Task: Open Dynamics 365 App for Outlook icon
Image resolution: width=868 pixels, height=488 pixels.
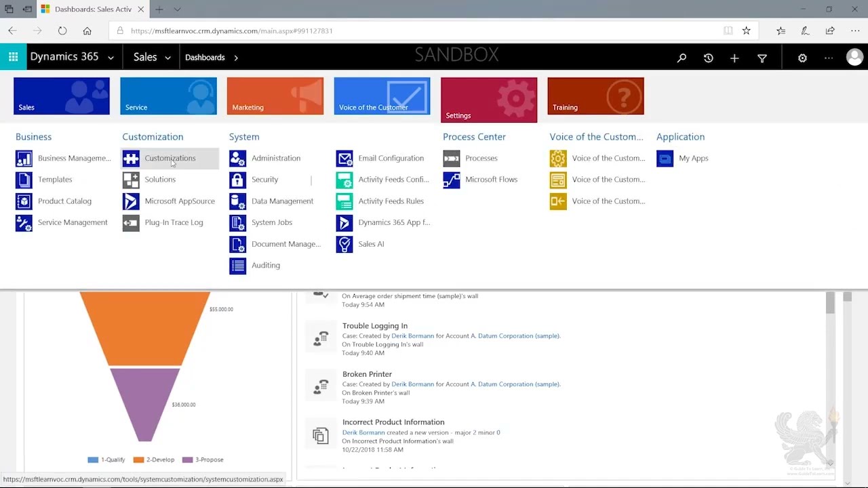Action: pyautogui.click(x=344, y=222)
